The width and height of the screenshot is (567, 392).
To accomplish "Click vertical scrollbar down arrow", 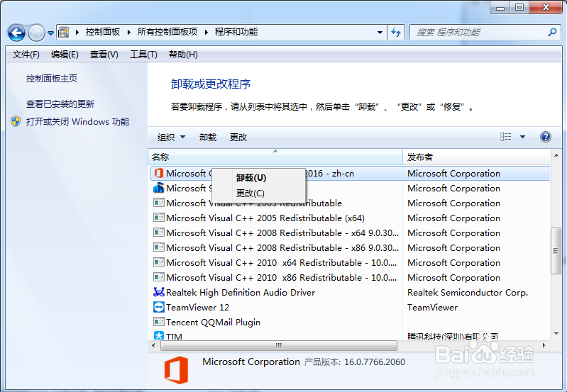I will pos(556,334).
